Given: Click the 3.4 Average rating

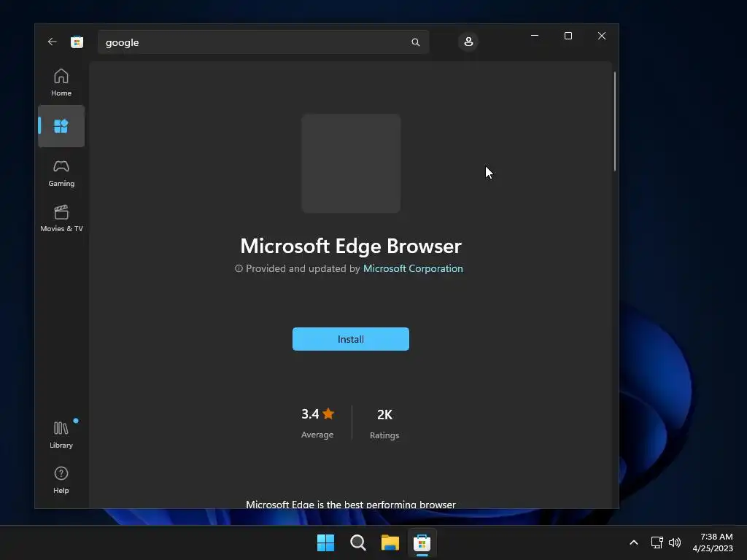Looking at the screenshot, I should point(317,423).
